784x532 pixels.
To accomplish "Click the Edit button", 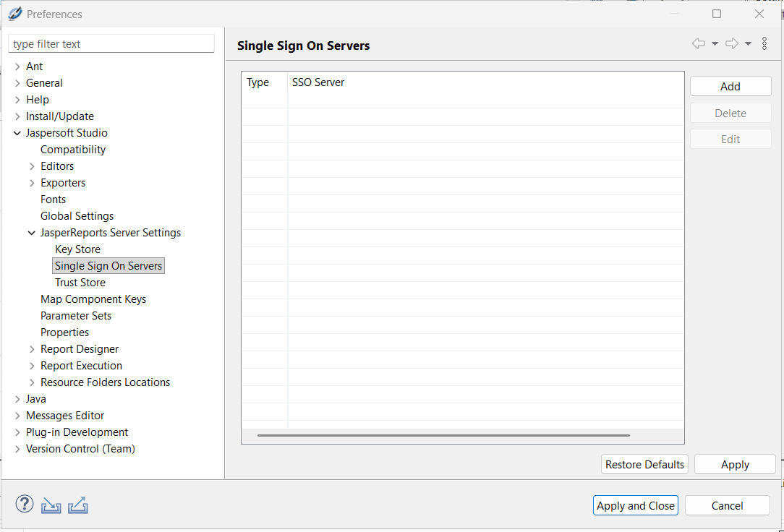I will pos(730,140).
